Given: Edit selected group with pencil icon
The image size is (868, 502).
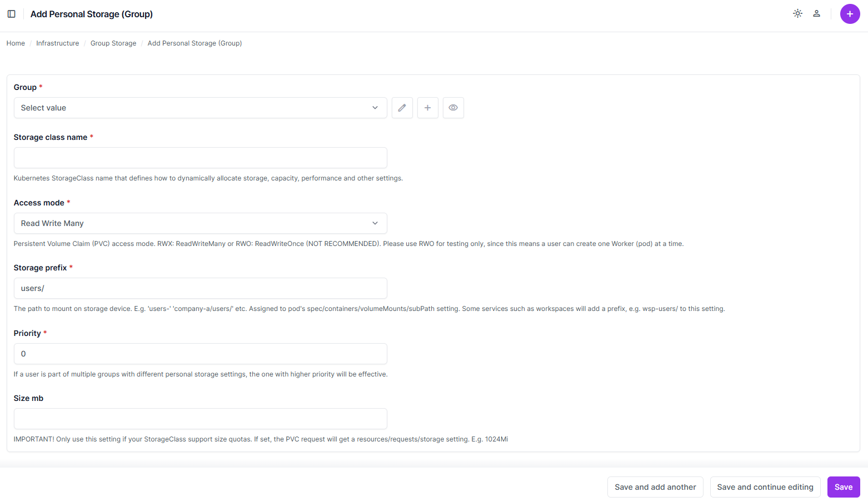Looking at the screenshot, I should click(402, 108).
